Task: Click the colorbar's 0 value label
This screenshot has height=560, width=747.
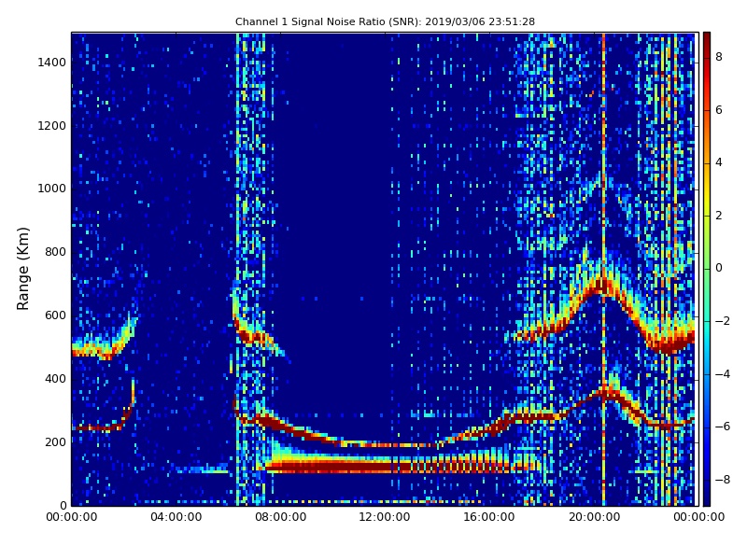Action: [719, 268]
